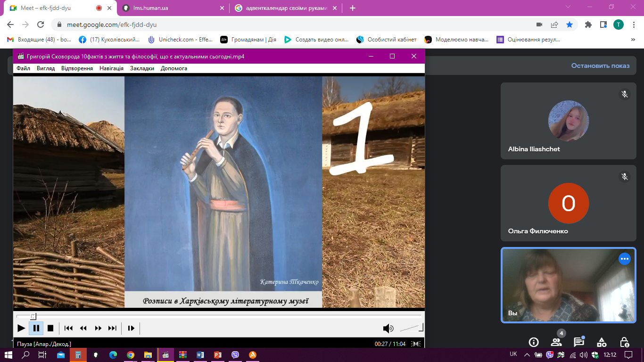Show the Meet participants list
Viewport: 644px width, 362px height.
click(x=556, y=342)
